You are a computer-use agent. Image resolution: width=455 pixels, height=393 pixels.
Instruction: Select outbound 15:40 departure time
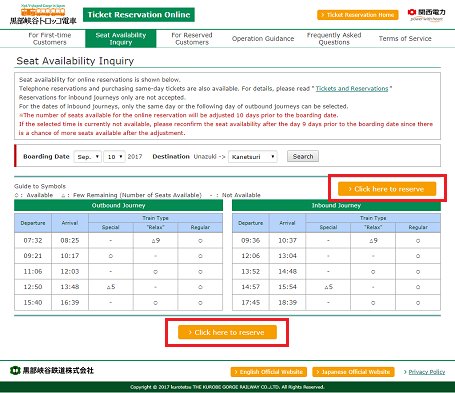33,303
